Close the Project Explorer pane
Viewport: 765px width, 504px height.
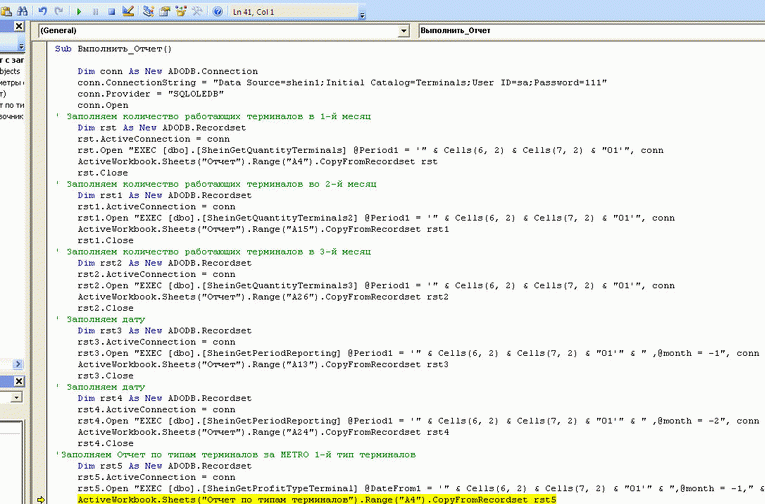[x=19, y=26]
